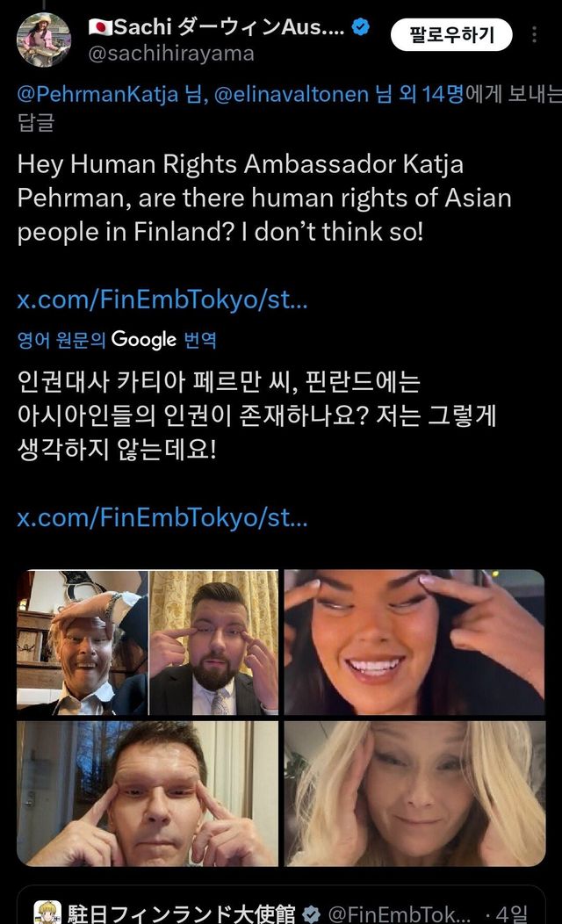Open the @FinEmbTok... handle in quoted post

(399, 914)
